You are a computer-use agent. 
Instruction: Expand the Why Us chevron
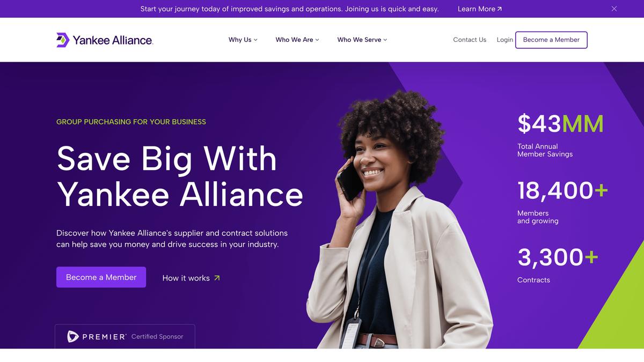pos(255,40)
